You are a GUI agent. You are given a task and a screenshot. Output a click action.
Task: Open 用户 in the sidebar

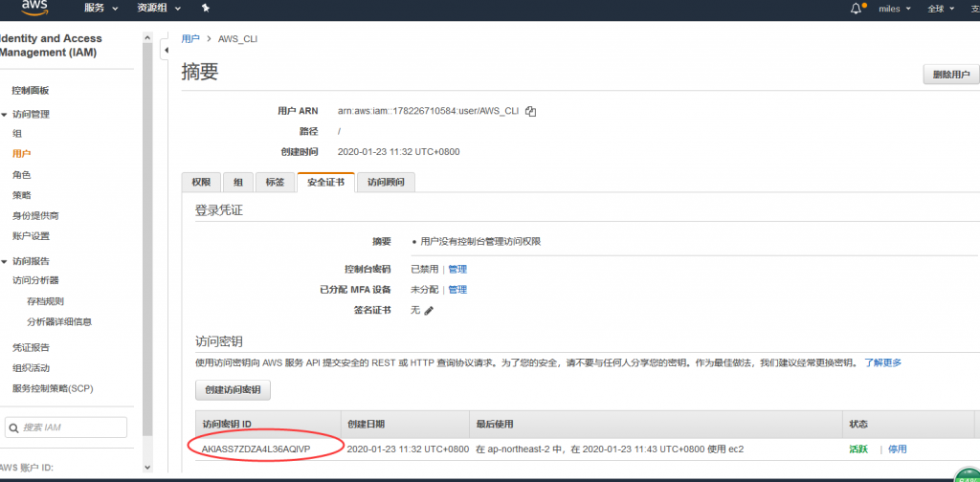coord(21,154)
